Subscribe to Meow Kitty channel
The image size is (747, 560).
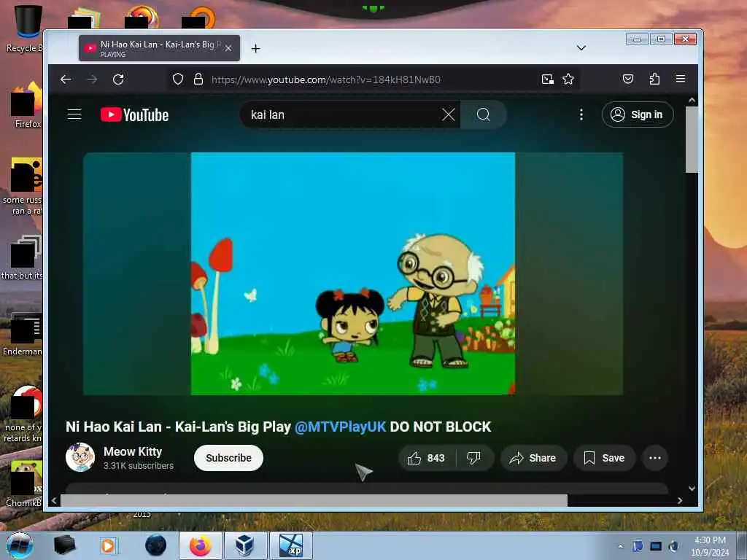[228, 458]
